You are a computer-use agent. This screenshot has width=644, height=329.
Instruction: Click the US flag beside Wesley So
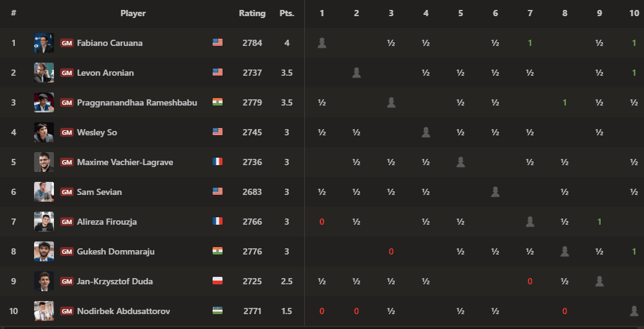click(x=217, y=132)
